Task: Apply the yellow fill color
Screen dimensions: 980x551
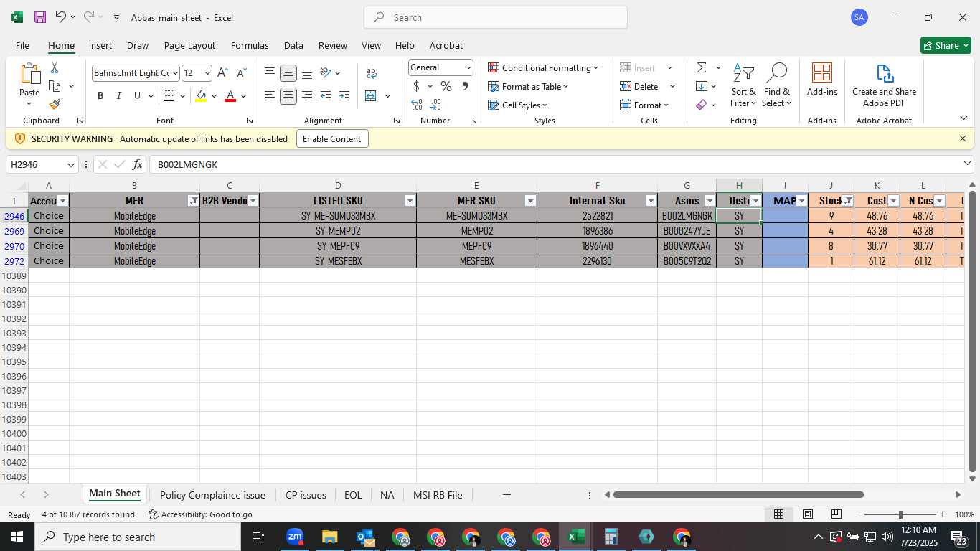Action: tap(201, 96)
